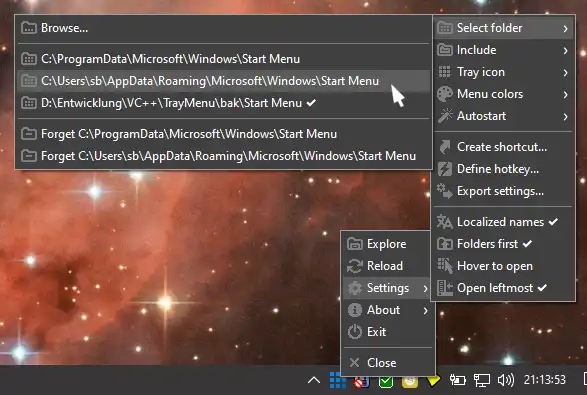Select checked D:\Entwicklung TrayMenu bak folder

pos(223,103)
